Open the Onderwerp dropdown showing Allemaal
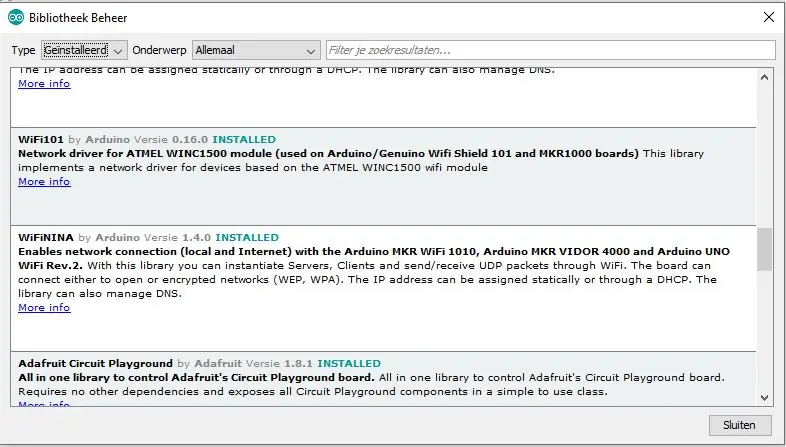The width and height of the screenshot is (786, 447). point(256,50)
